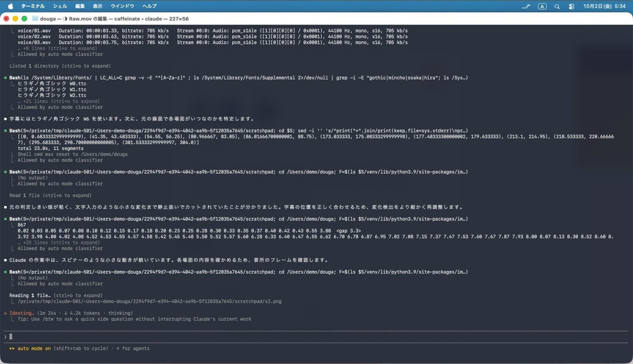Click the 'Ideating…' status spinner text
633x364 pixels.
coord(22,313)
